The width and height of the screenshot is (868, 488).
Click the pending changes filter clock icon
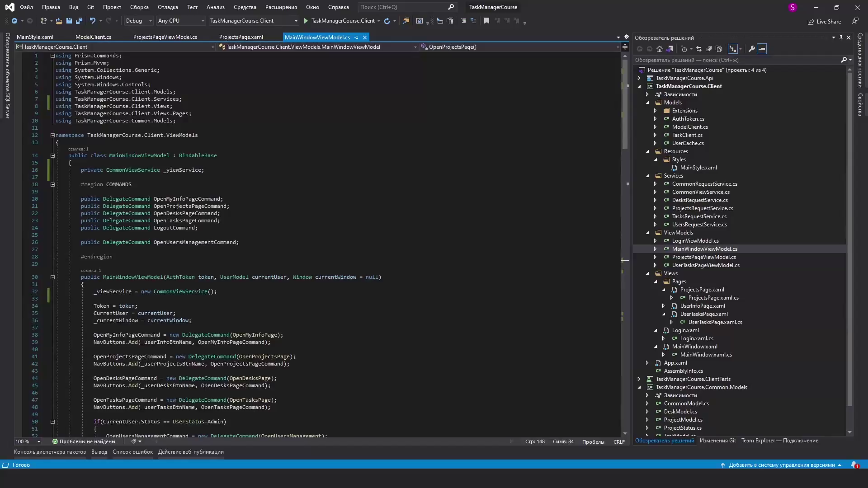(x=684, y=49)
